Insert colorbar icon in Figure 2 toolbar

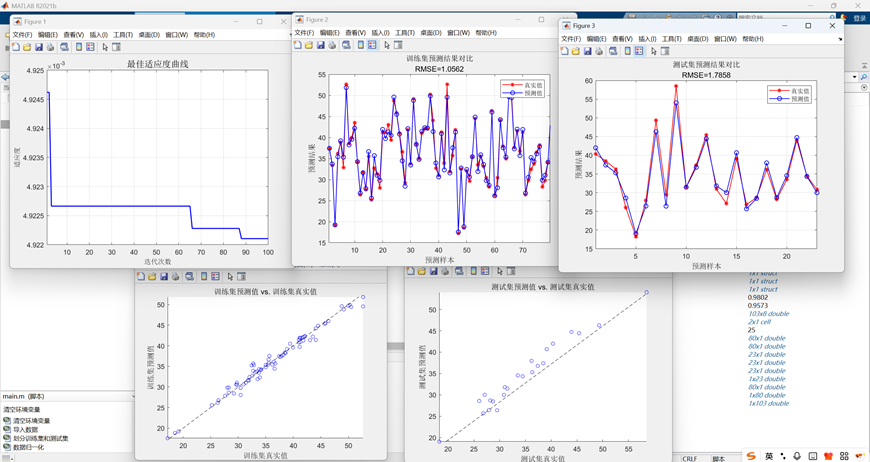pos(361,45)
